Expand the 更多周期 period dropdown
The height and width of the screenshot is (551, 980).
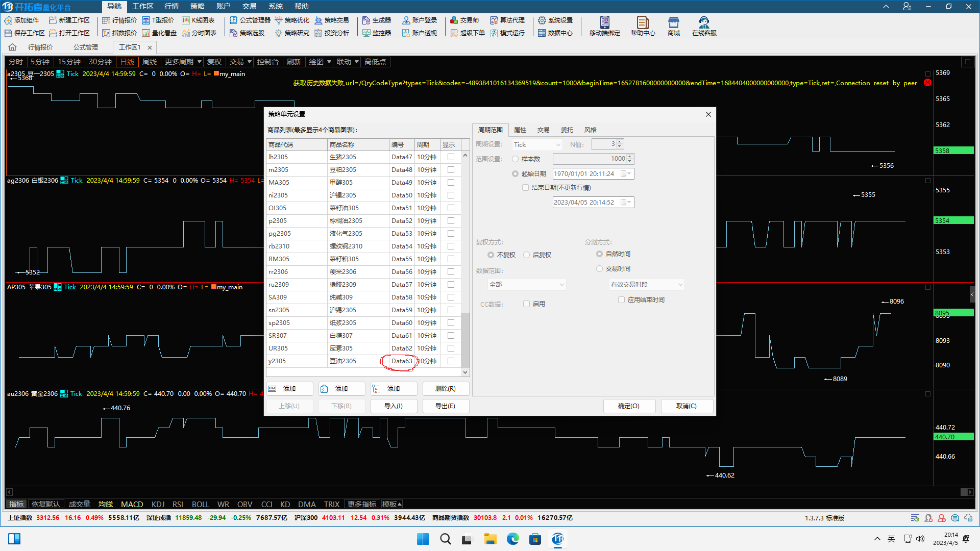point(182,62)
